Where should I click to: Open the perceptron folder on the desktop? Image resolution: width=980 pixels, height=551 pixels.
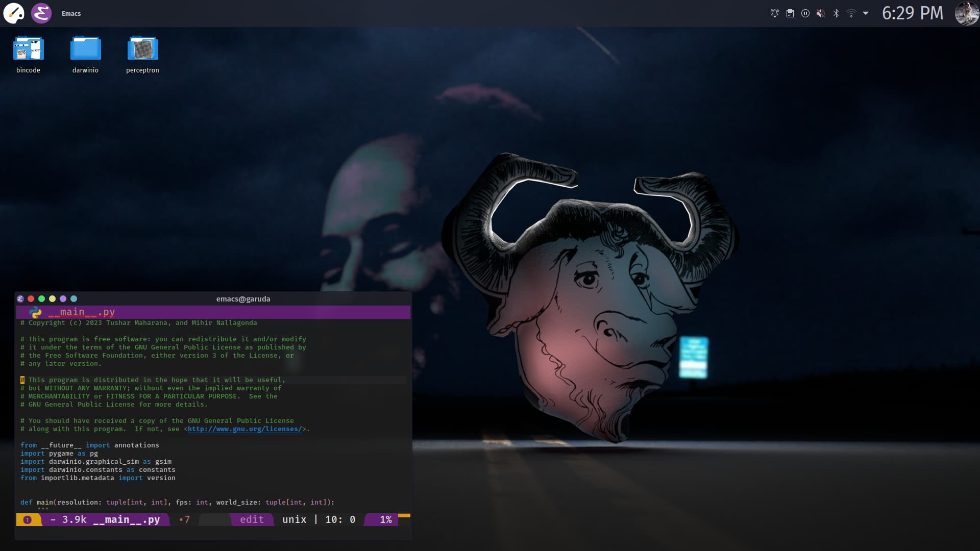pos(142,55)
